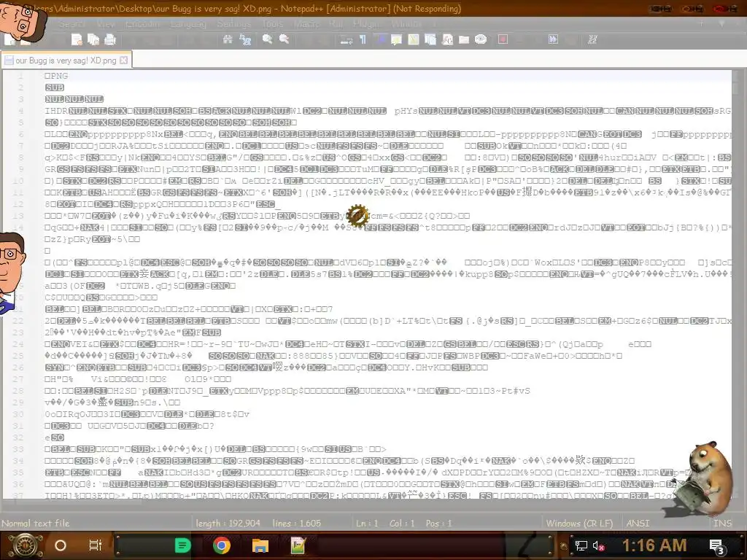Launch Google Chrome from the taskbar
Viewport: 747px width, 560px height.
[x=222, y=545]
